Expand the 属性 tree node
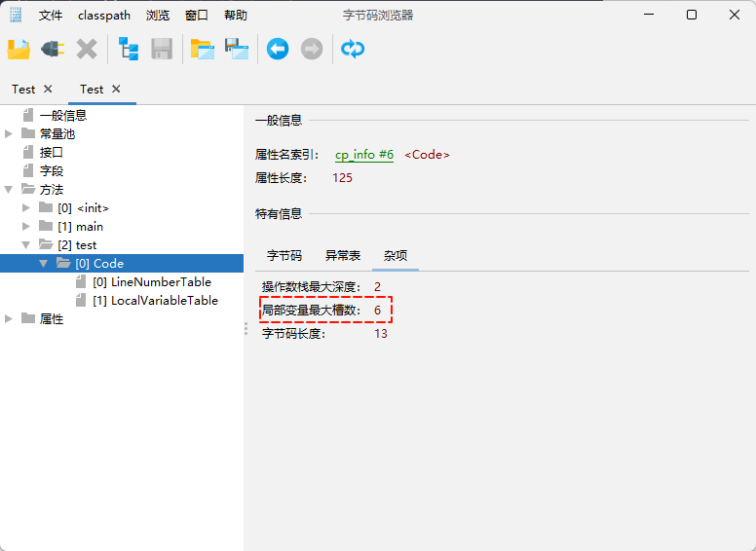The image size is (756, 551). (9, 319)
